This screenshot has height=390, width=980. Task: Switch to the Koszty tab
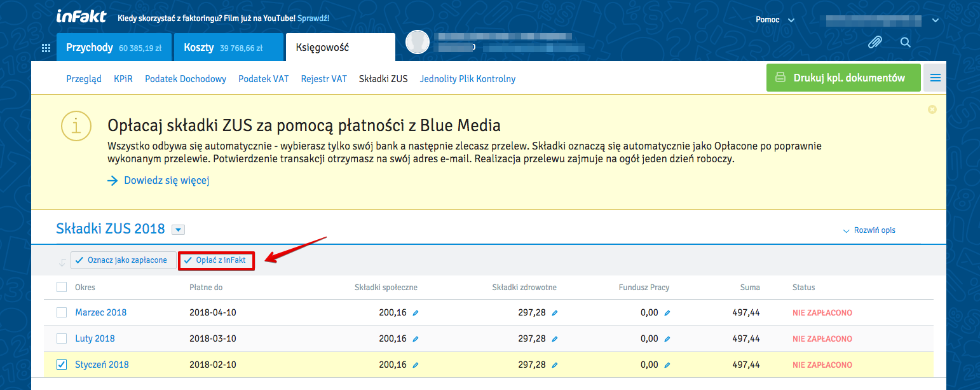coord(228,48)
